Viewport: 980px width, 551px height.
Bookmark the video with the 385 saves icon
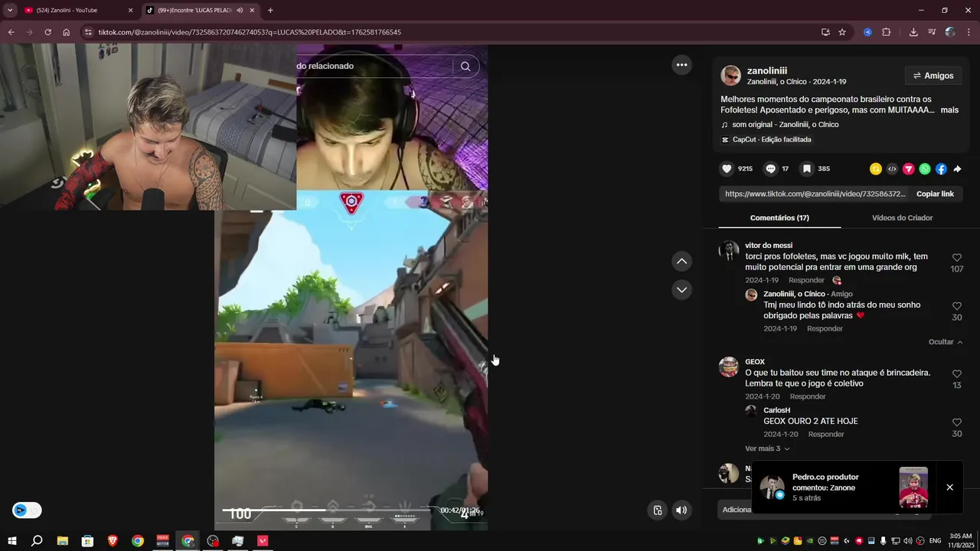click(x=806, y=169)
